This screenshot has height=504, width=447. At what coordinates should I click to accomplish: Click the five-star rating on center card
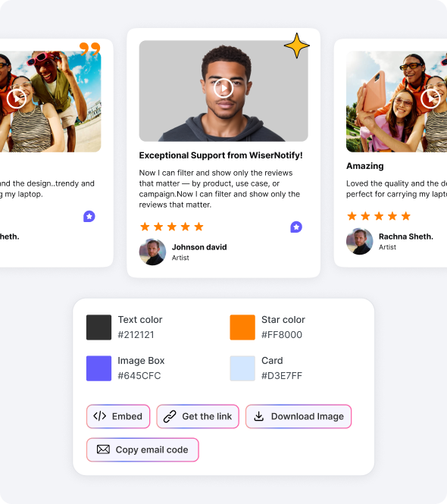click(172, 227)
